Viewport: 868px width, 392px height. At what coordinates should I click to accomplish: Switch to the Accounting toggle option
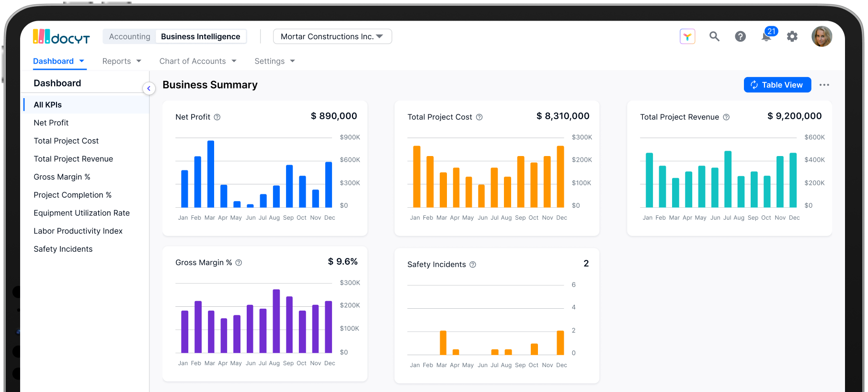pyautogui.click(x=129, y=37)
